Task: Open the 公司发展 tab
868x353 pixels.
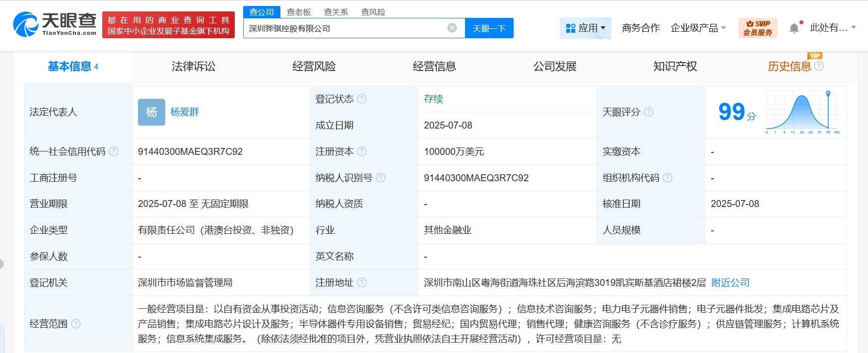Action: coord(555,66)
